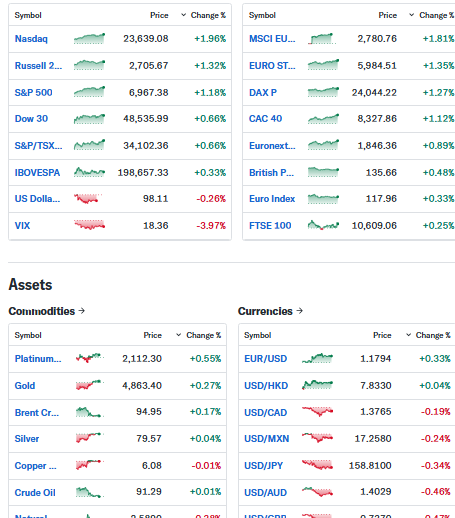Sort Europe indices by Change % chevron
This screenshot has width=455, height=518.
click(x=412, y=15)
